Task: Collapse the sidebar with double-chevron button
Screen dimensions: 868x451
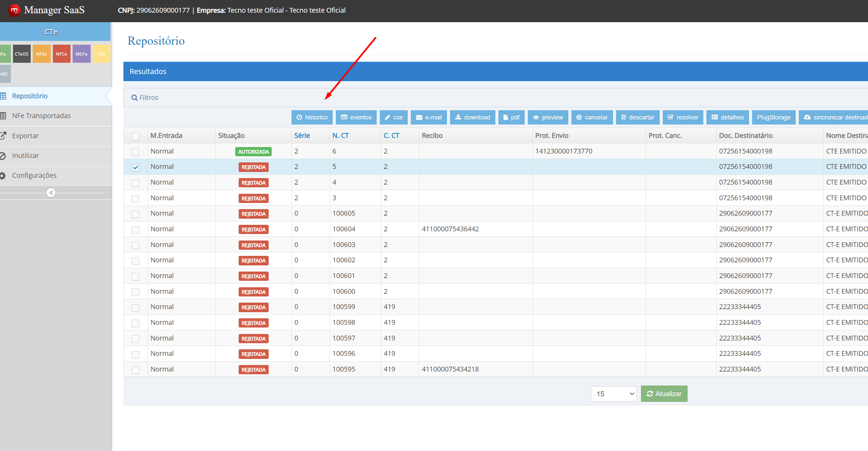Action: (x=51, y=193)
